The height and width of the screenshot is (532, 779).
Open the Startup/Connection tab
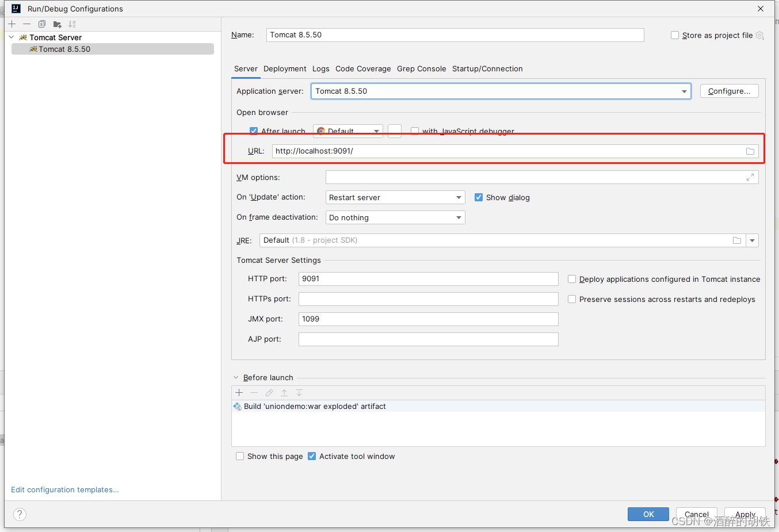(487, 68)
